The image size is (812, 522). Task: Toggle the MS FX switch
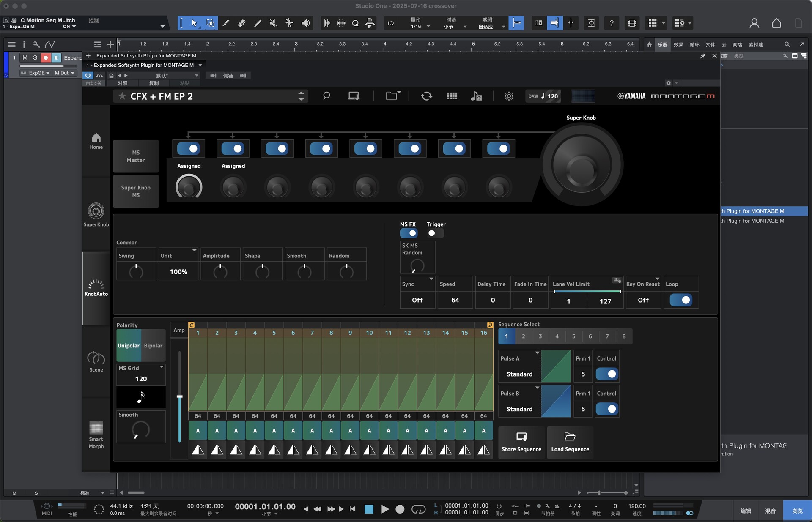coord(409,233)
